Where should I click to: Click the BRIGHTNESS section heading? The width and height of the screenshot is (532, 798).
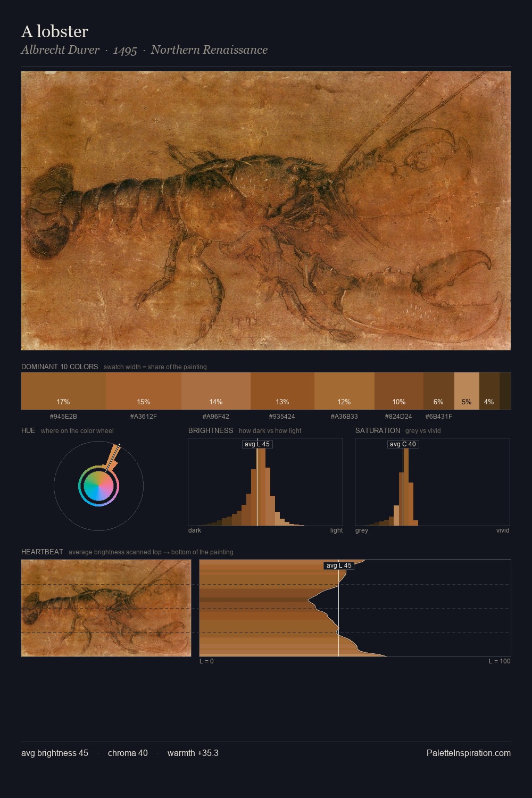pos(211,430)
